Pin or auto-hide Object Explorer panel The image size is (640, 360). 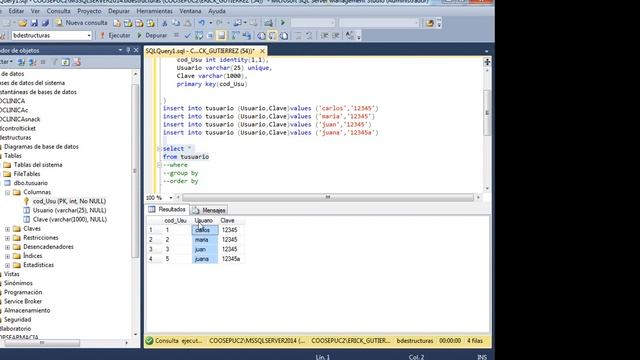tap(128, 50)
